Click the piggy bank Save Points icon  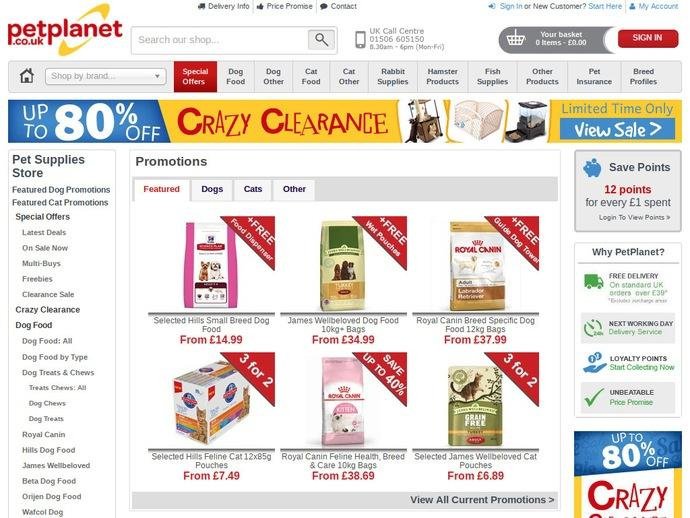coord(592,168)
